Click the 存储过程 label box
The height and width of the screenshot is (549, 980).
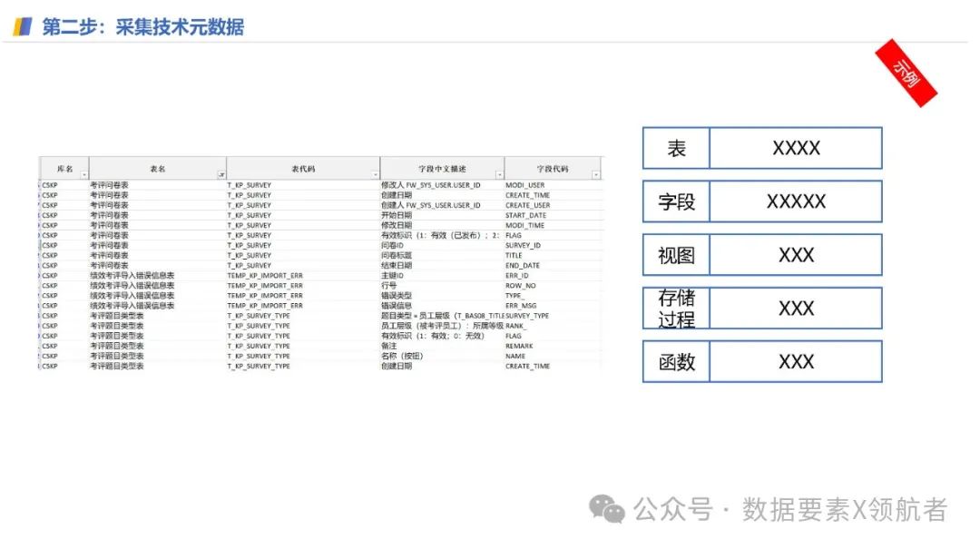click(x=676, y=309)
